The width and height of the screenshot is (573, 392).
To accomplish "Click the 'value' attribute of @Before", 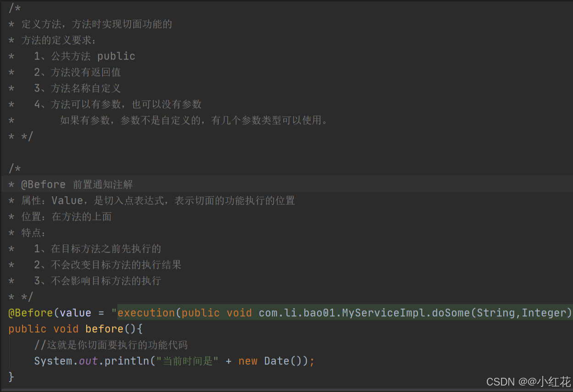I will (x=76, y=313).
